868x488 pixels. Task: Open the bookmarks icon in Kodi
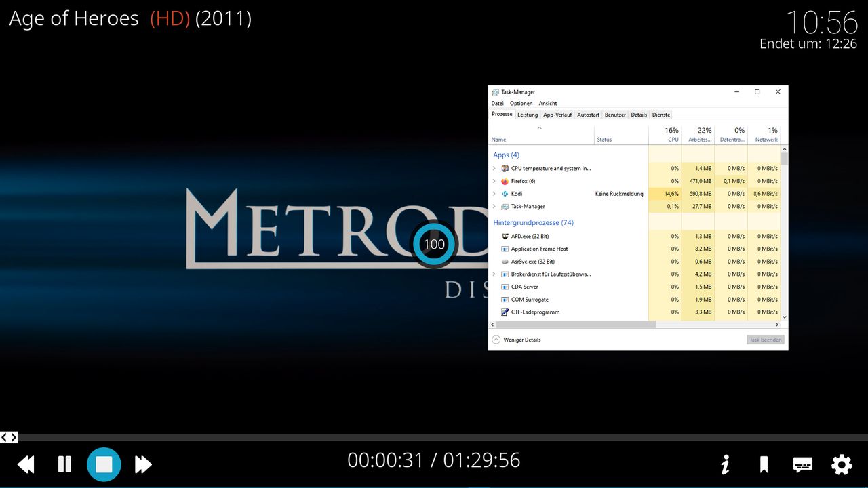(764, 464)
